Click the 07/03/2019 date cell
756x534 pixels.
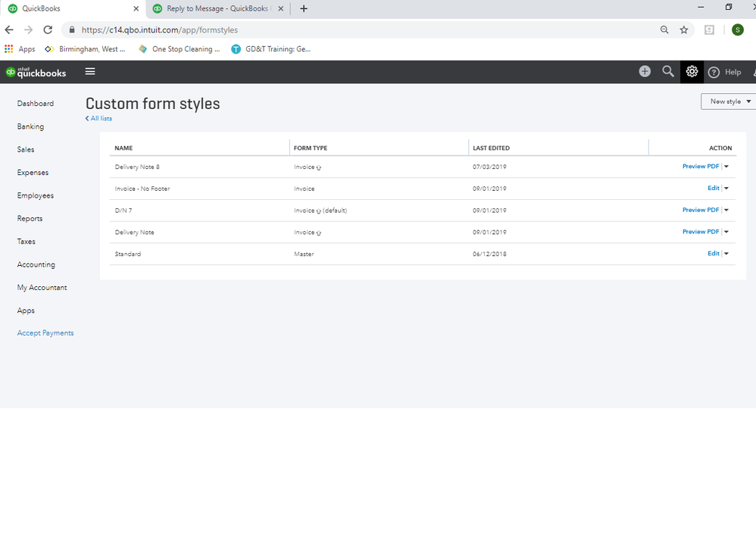point(489,167)
